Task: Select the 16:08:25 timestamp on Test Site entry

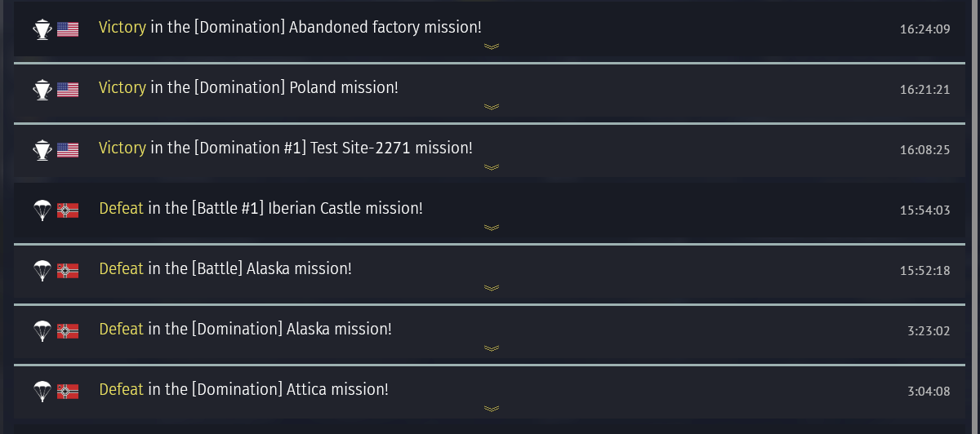Action: click(x=925, y=150)
